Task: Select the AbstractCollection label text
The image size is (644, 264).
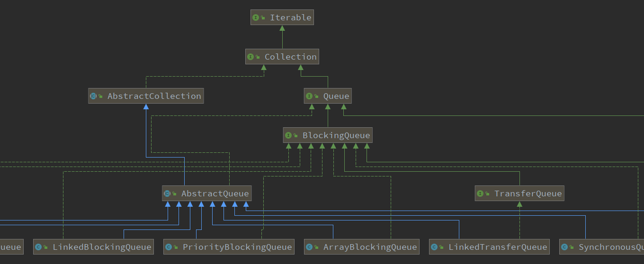Action: (154, 97)
